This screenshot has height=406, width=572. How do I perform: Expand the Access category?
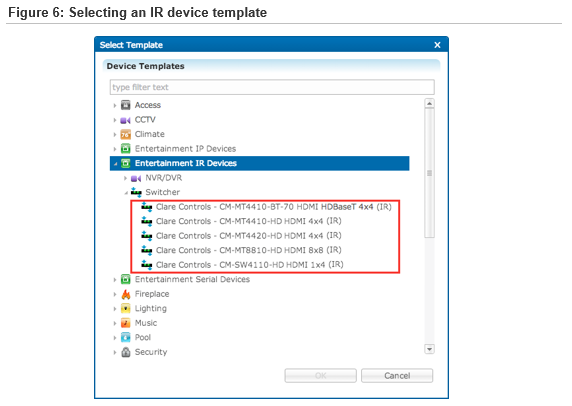tap(115, 105)
